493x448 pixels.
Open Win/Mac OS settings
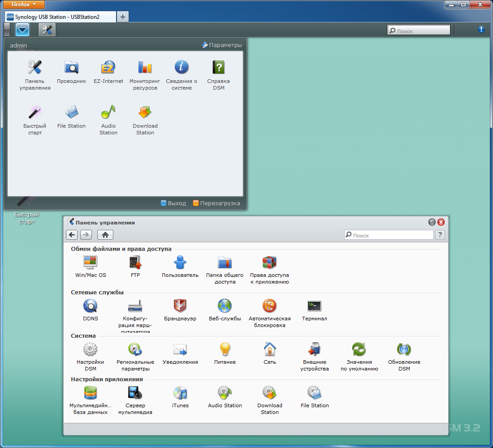[91, 266]
